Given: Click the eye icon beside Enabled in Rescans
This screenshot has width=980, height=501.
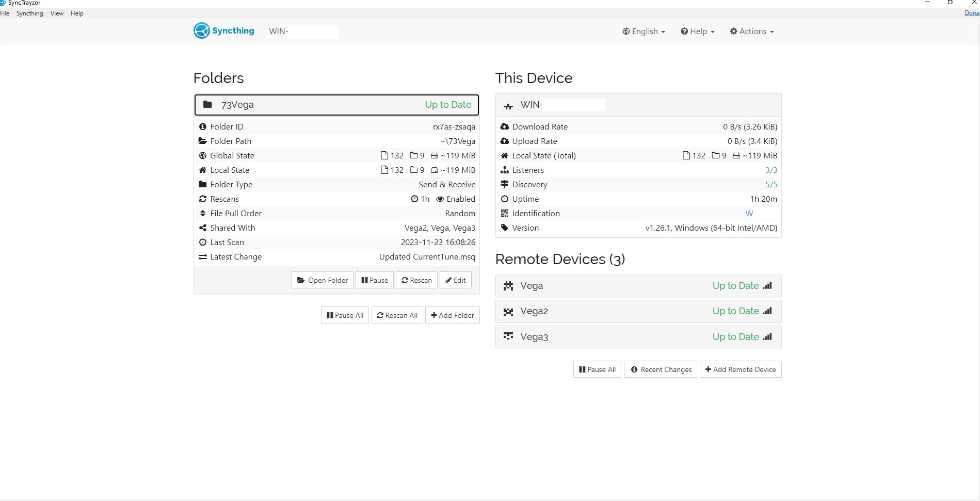Looking at the screenshot, I should 440,199.
